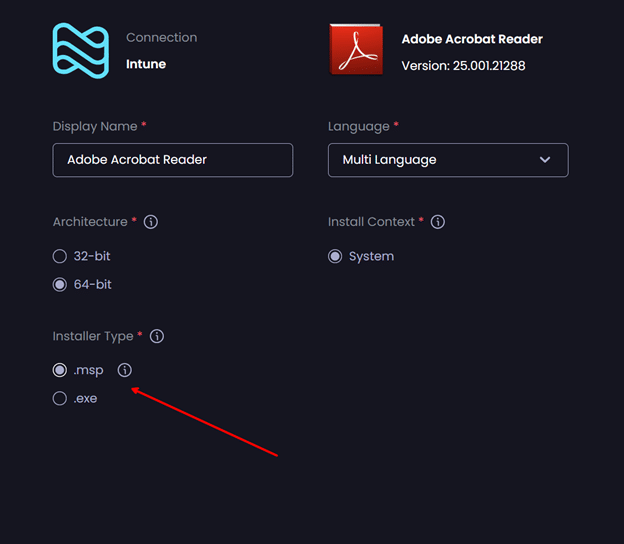Select the 32-bit architecture option
624x544 pixels.
point(60,256)
